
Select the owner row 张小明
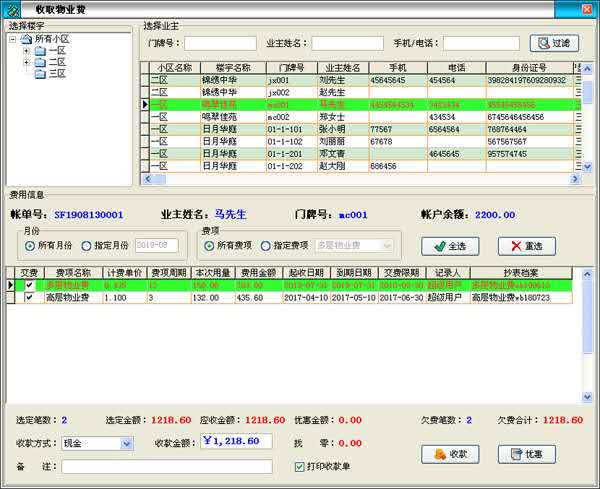[362, 129]
